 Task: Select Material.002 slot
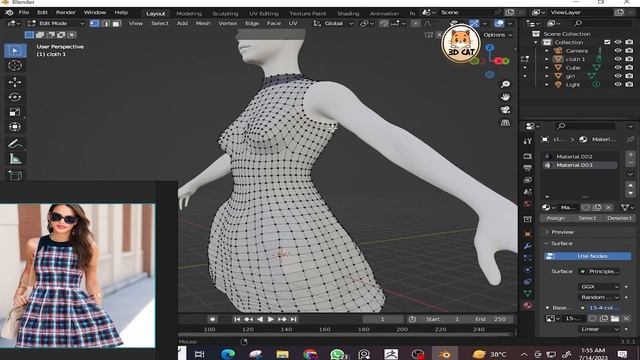click(580, 156)
